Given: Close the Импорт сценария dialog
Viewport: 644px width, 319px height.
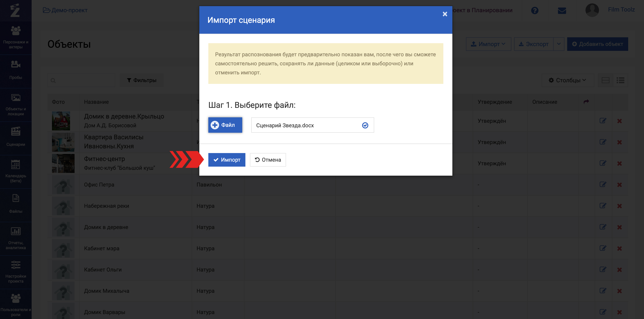Looking at the screenshot, I should tap(445, 14).
